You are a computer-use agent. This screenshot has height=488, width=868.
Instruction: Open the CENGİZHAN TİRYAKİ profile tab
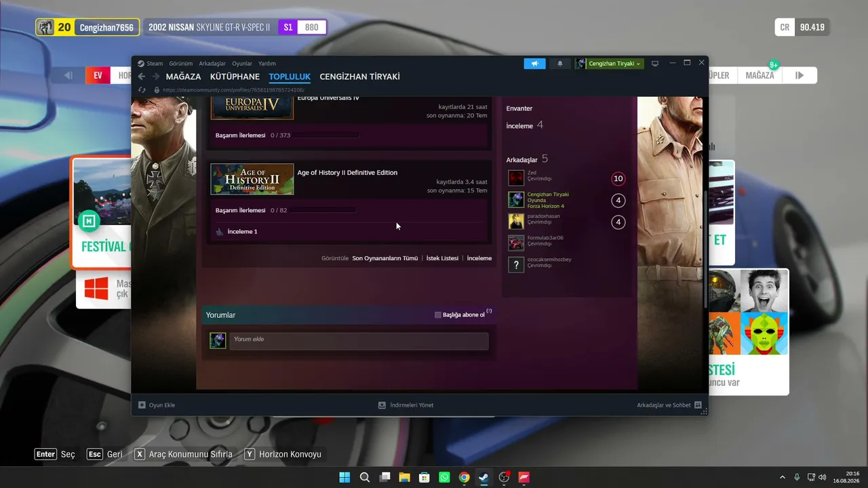[x=359, y=77]
